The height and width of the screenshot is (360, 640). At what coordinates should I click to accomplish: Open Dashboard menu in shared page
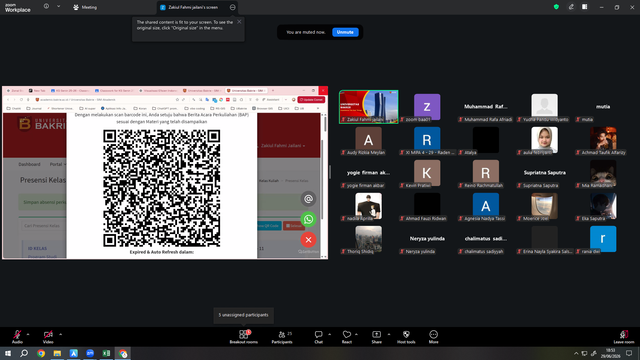(29, 164)
